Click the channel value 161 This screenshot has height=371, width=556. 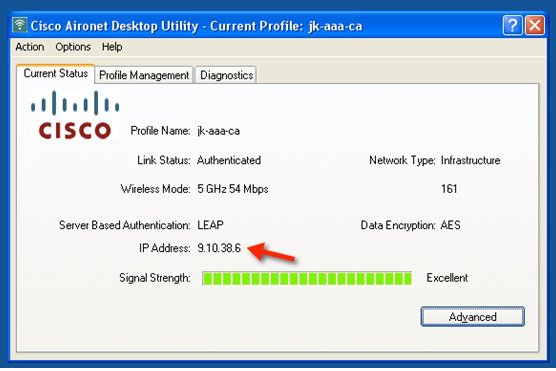[449, 189]
